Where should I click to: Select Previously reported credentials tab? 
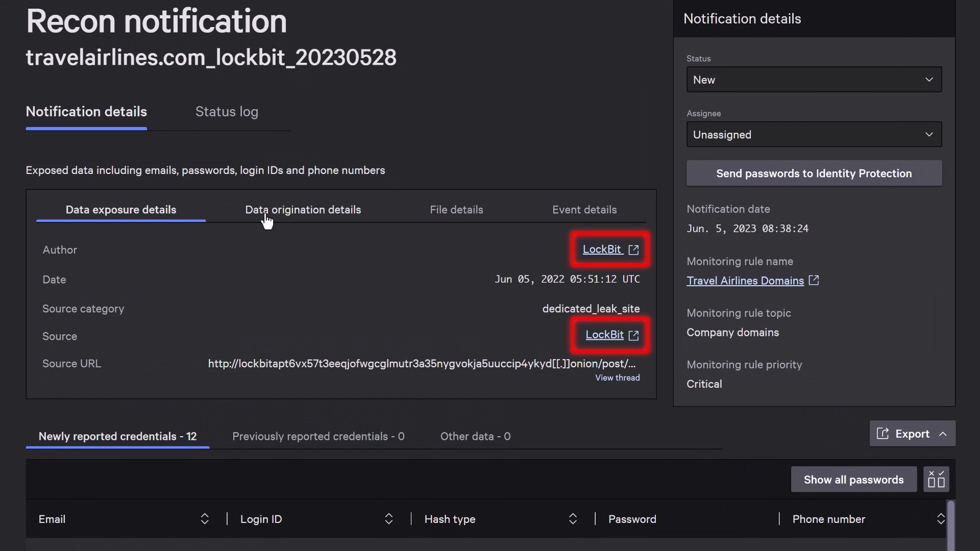point(318,436)
